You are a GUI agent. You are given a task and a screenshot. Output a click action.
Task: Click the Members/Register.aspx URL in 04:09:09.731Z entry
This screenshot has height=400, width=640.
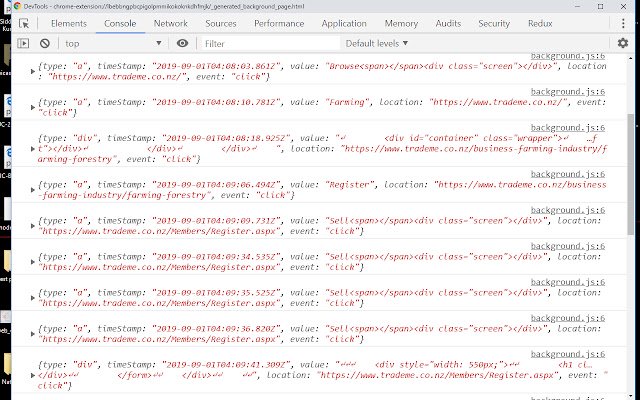coord(160,231)
